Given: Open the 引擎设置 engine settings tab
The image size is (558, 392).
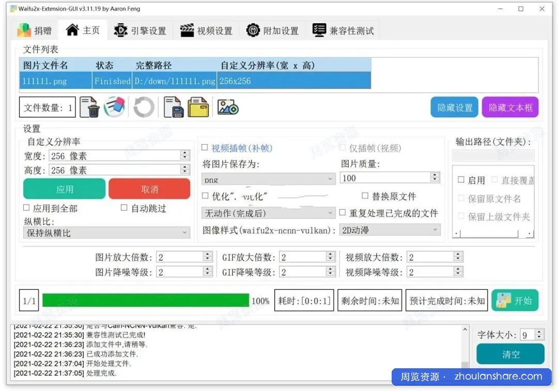Looking at the screenshot, I should (x=140, y=30).
